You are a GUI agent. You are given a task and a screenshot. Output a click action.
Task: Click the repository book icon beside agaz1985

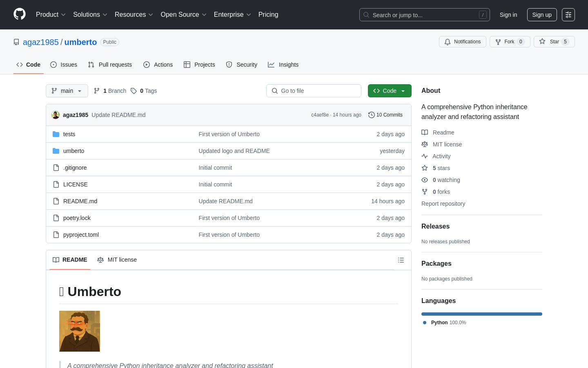(16, 42)
